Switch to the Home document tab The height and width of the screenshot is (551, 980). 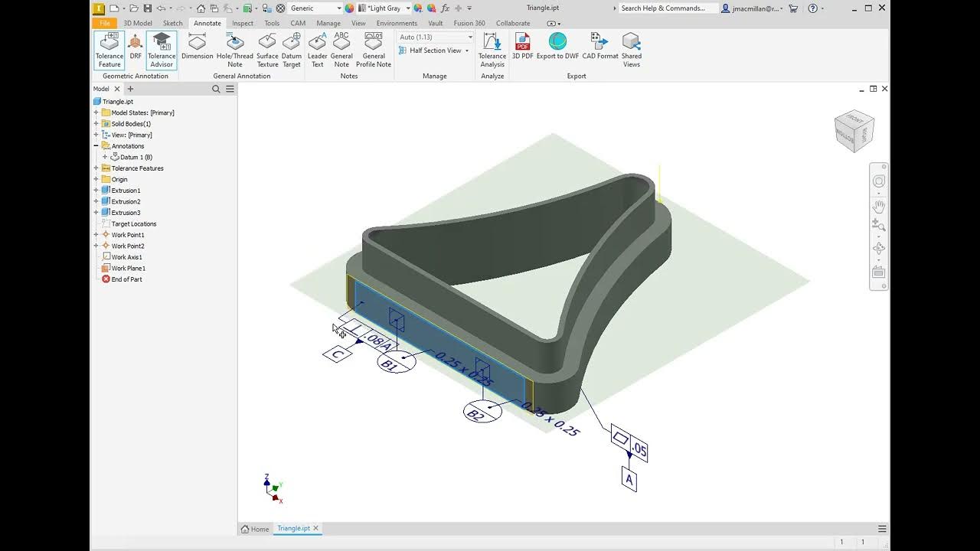click(255, 529)
